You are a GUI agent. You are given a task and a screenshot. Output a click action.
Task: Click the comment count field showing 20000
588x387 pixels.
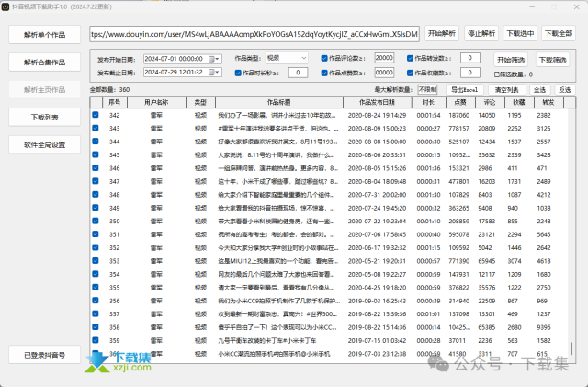click(384, 58)
